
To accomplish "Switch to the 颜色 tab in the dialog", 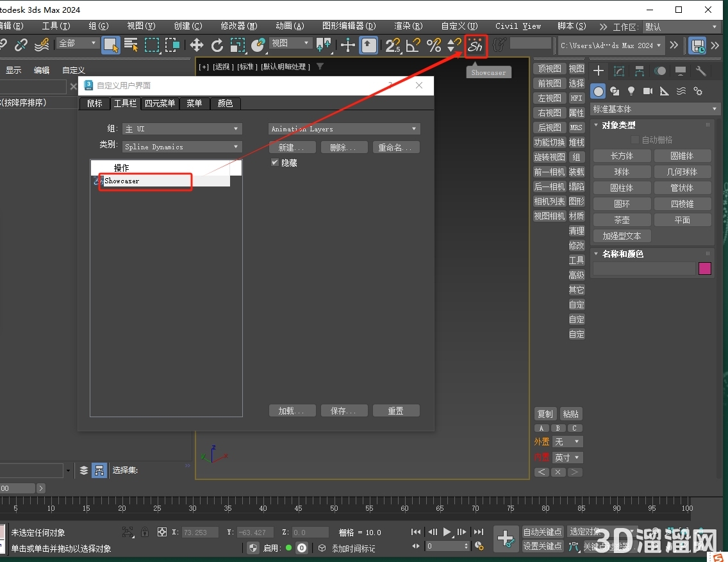I will (x=225, y=103).
